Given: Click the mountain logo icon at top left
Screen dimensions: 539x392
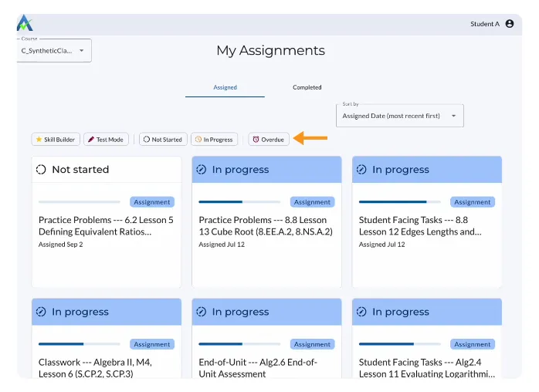Looking at the screenshot, I should [x=25, y=22].
